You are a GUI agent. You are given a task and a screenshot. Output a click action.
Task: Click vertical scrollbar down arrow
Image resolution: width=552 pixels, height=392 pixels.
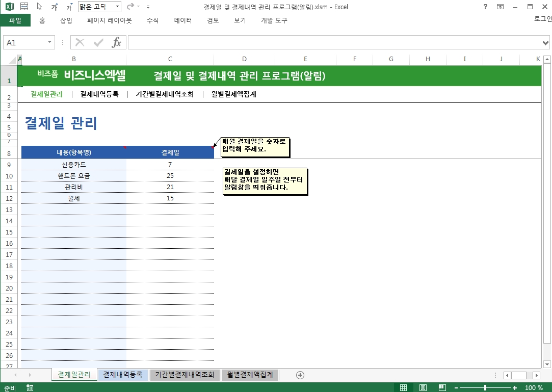[547, 364]
